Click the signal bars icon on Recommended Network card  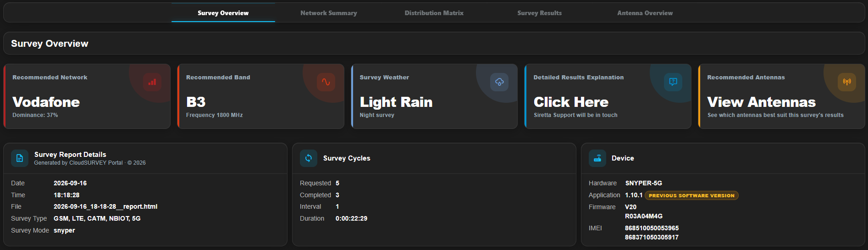(152, 82)
